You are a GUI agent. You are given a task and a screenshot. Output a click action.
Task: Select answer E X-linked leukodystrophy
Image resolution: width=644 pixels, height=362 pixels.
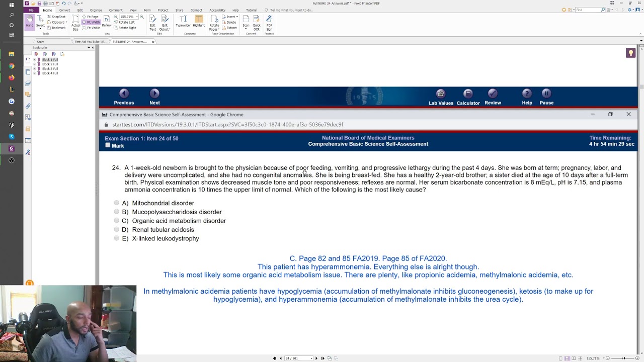coord(117,238)
